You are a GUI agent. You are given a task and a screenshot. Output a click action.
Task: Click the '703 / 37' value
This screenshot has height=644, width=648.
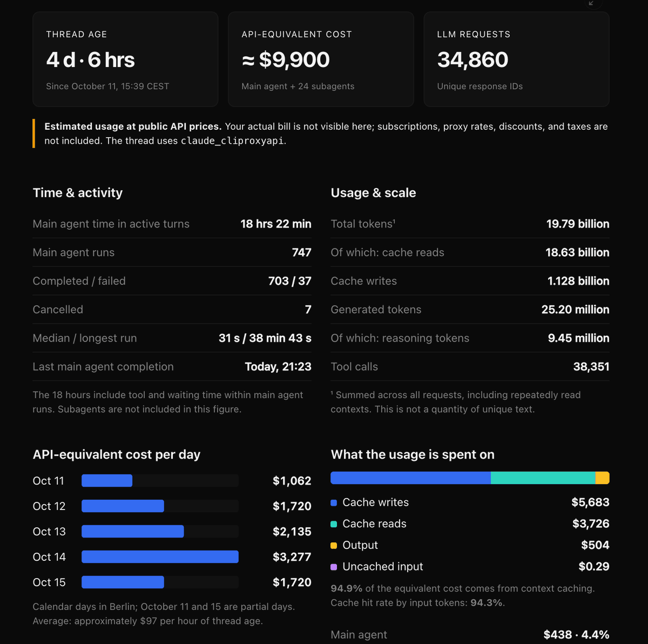290,281
